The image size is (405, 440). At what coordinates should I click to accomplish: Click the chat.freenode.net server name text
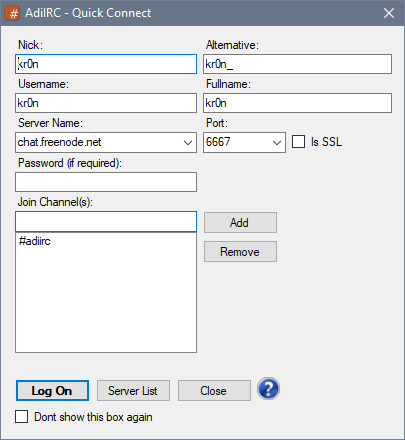tap(60, 142)
